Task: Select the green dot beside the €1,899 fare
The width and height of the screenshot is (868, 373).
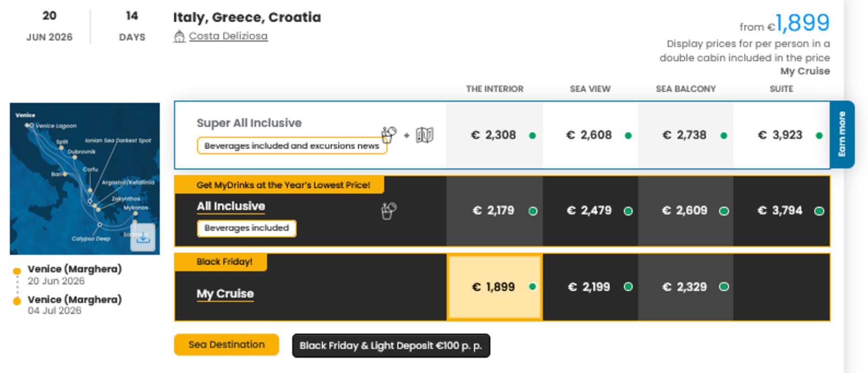Action: pos(532,288)
